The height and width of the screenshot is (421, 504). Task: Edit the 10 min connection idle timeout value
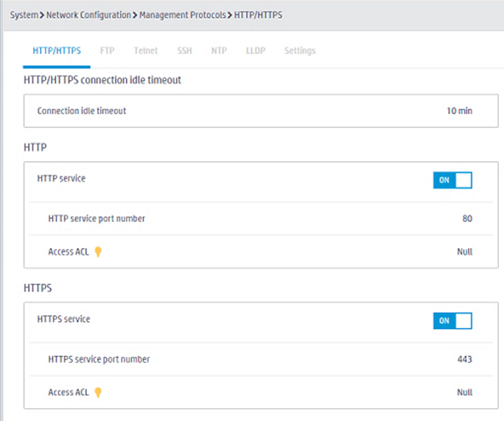tap(460, 111)
